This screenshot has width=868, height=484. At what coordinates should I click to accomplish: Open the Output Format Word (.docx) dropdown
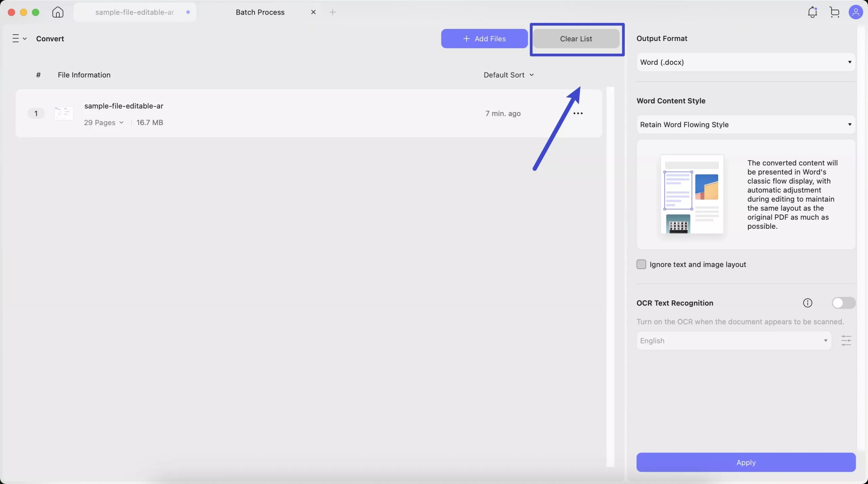pos(746,62)
